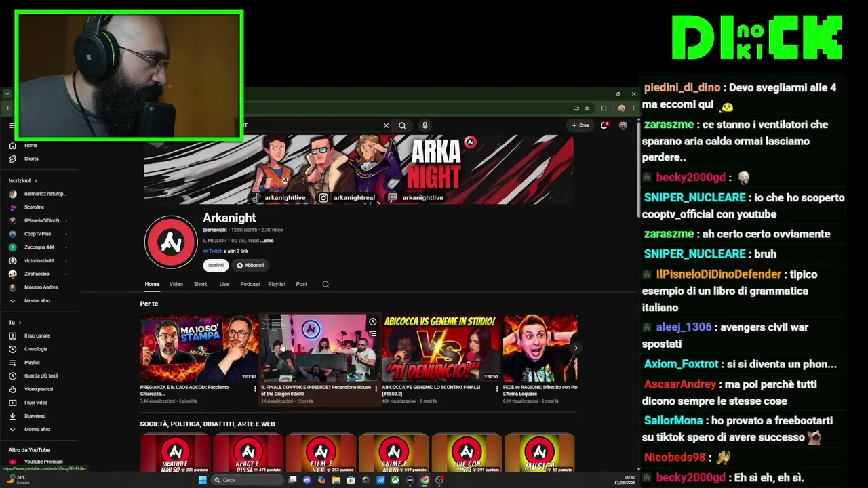Open the Zaccagna 444 subscription

point(41,247)
